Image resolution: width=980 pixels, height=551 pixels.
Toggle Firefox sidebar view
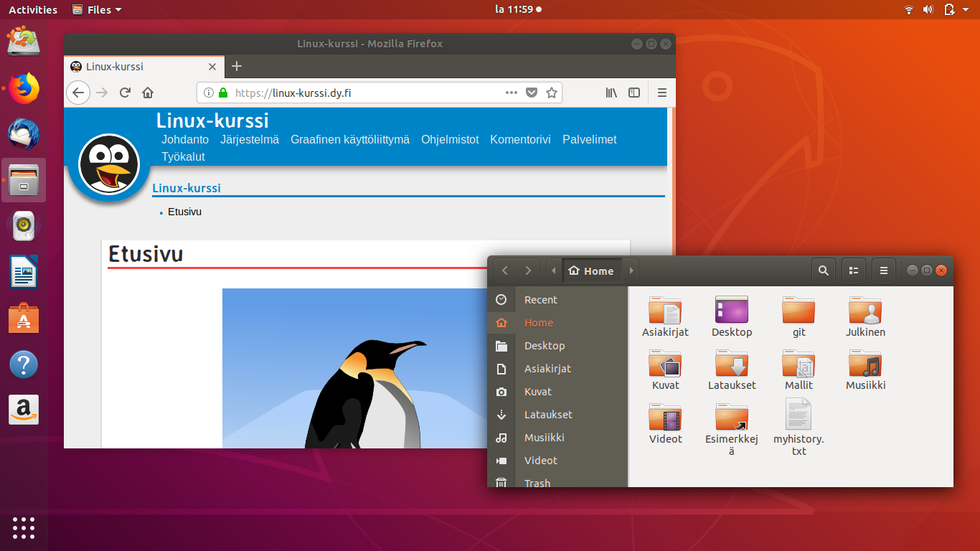coord(634,93)
